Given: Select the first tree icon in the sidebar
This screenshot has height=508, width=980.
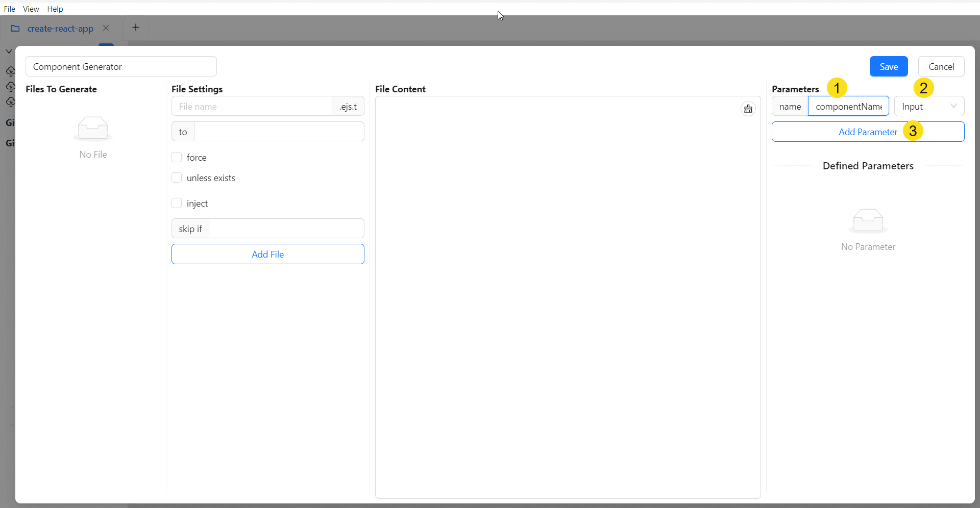Looking at the screenshot, I should click(x=11, y=71).
